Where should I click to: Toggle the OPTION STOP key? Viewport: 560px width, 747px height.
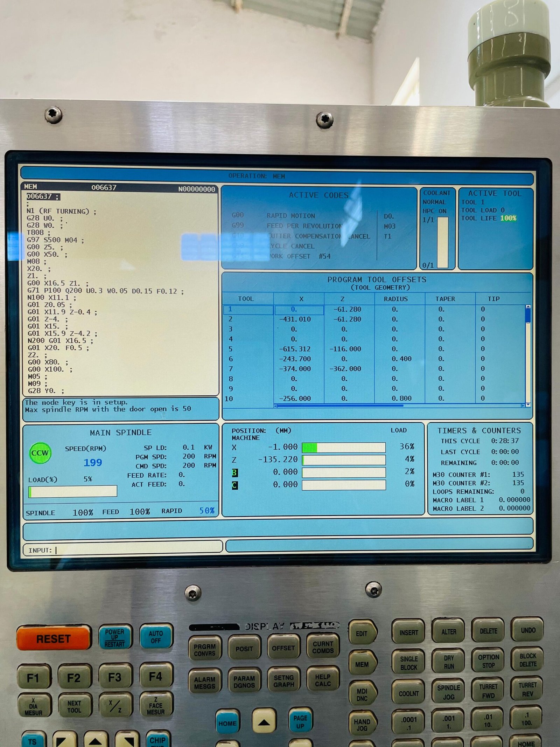488,661
